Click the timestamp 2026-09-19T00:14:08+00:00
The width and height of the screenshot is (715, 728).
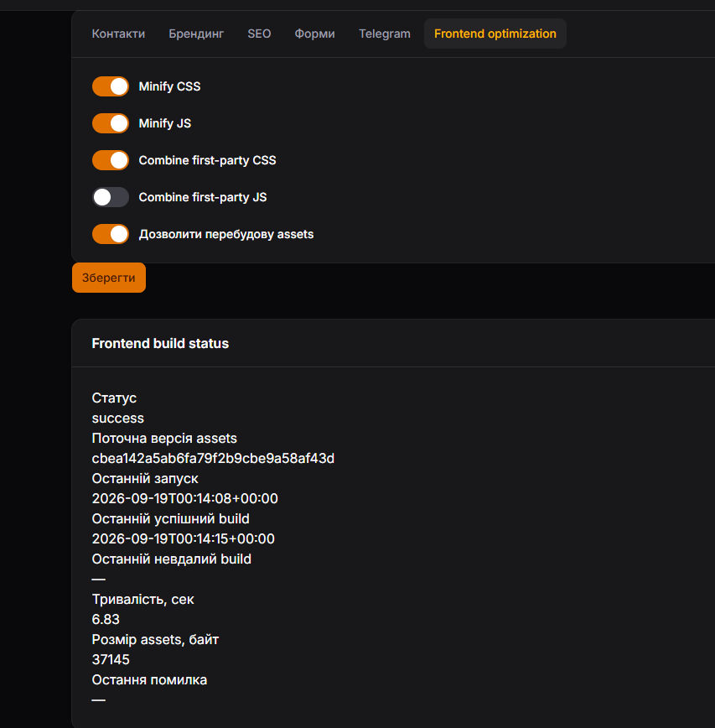click(x=184, y=499)
